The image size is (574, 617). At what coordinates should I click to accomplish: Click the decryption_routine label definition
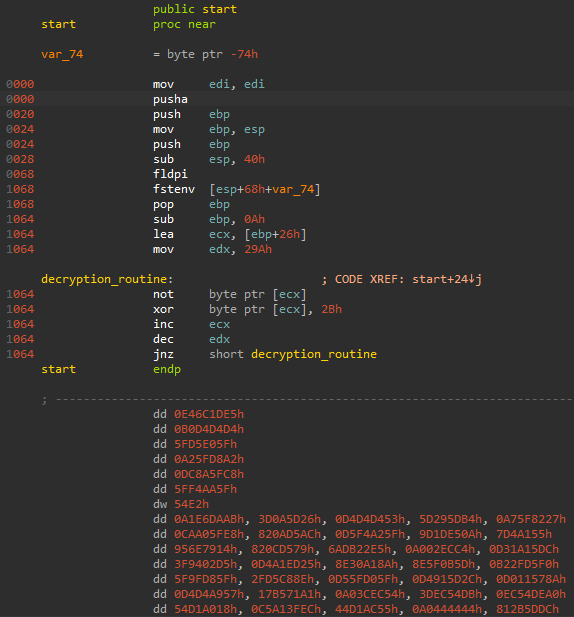[107, 279]
